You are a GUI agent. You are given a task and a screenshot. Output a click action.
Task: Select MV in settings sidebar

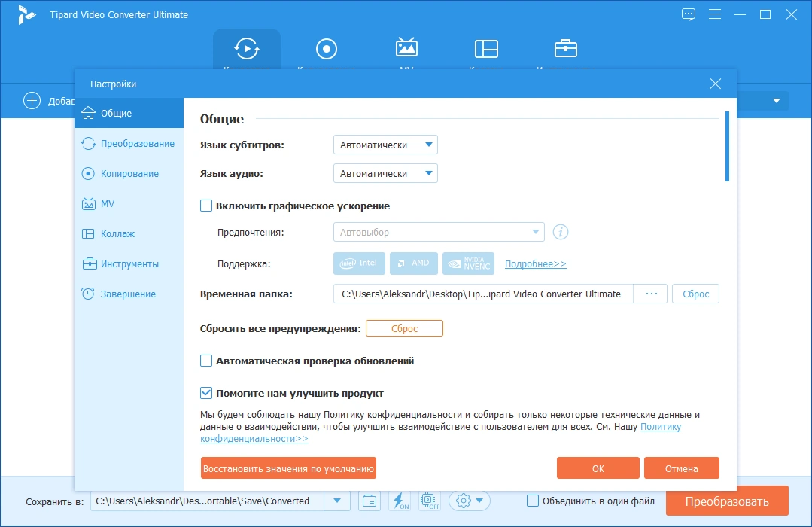[x=129, y=204]
